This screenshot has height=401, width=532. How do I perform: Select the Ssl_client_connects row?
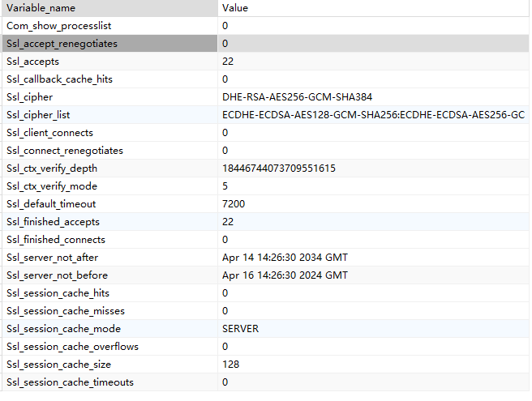tap(49, 133)
